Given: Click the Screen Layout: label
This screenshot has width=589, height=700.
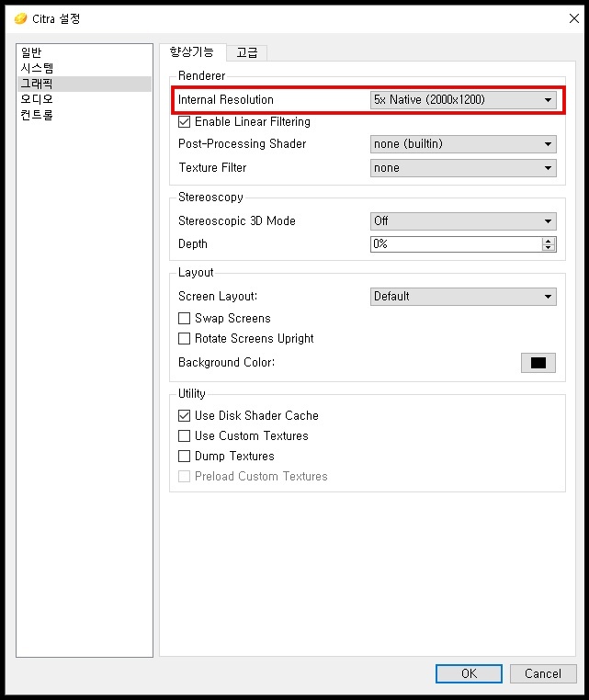Looking at the screenshot, I should (218, 297).
